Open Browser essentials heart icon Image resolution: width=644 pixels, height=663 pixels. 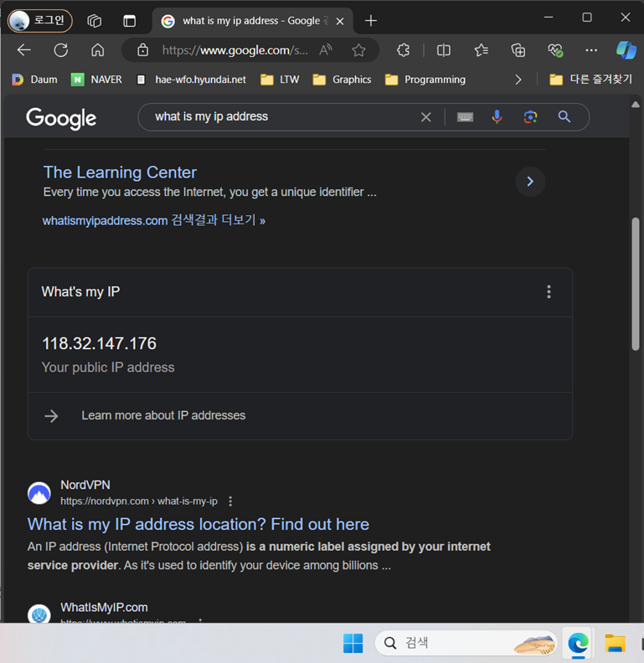(555, 50)
